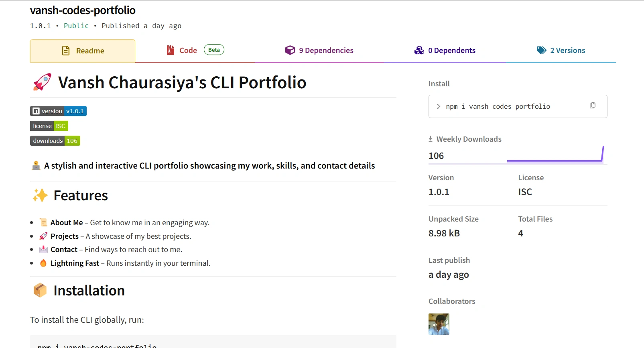Click the version v1.0.1 badge

coord(58,111)
